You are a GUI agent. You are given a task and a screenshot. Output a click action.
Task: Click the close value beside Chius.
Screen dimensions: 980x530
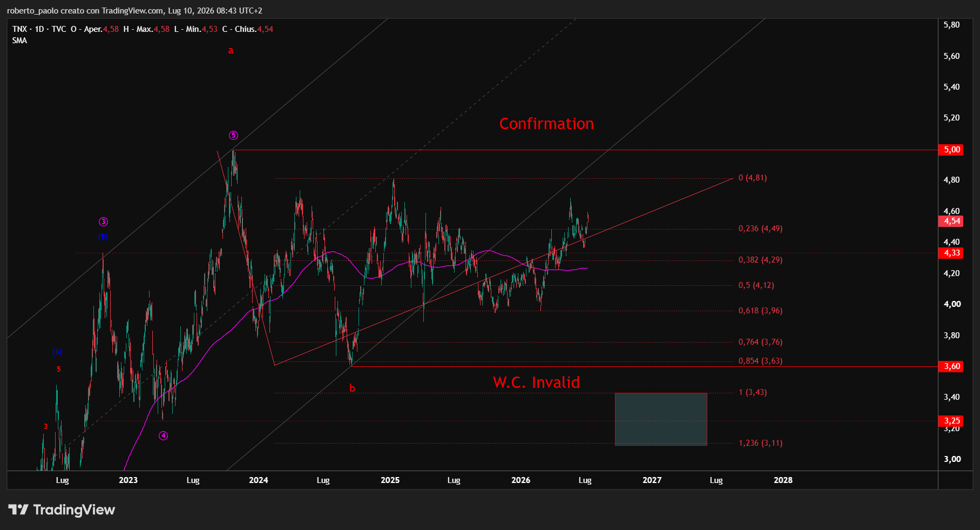[265, 29]
